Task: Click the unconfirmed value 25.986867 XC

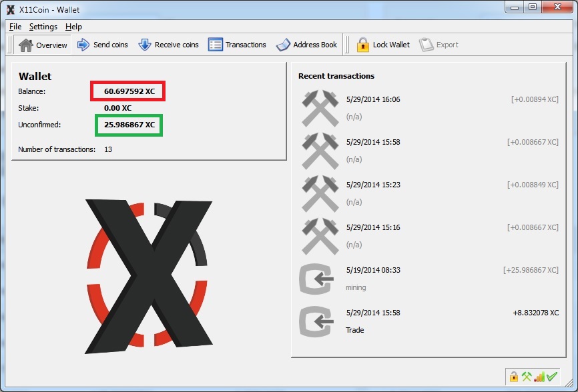Action: click(129, 125)
